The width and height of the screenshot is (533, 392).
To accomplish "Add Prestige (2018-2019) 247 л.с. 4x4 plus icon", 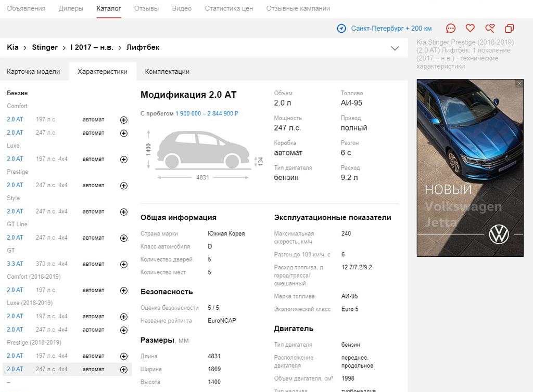I will (124, 370).
